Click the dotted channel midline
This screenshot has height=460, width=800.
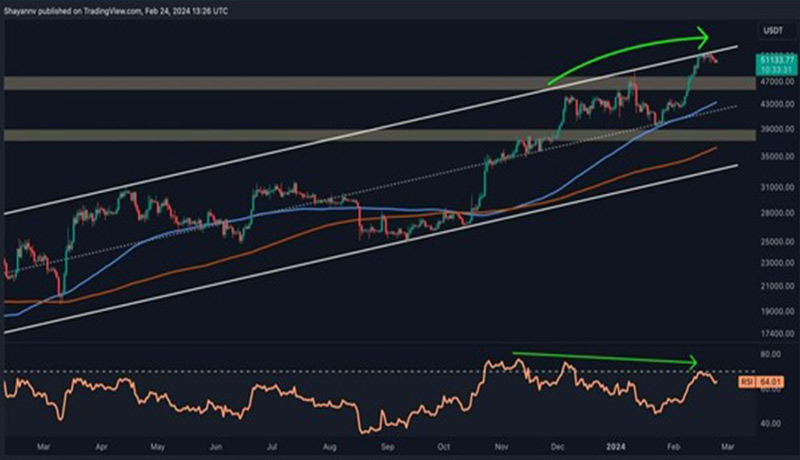click(x=300, y=199)
